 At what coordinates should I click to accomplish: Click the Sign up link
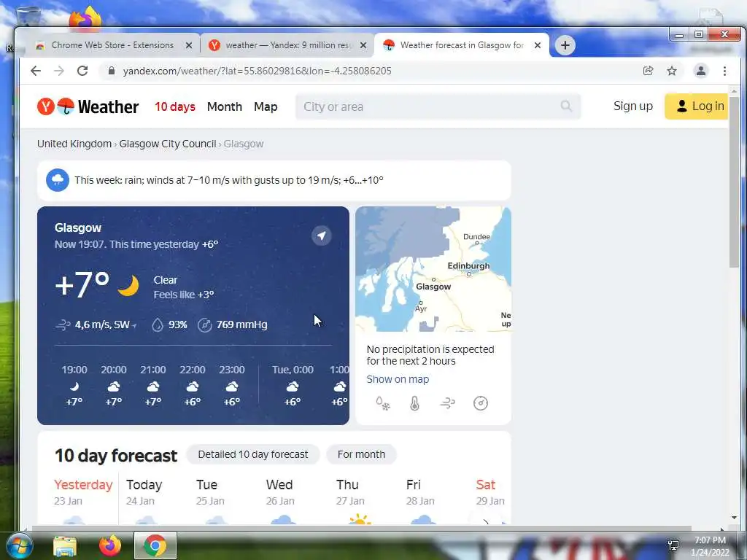633,106
